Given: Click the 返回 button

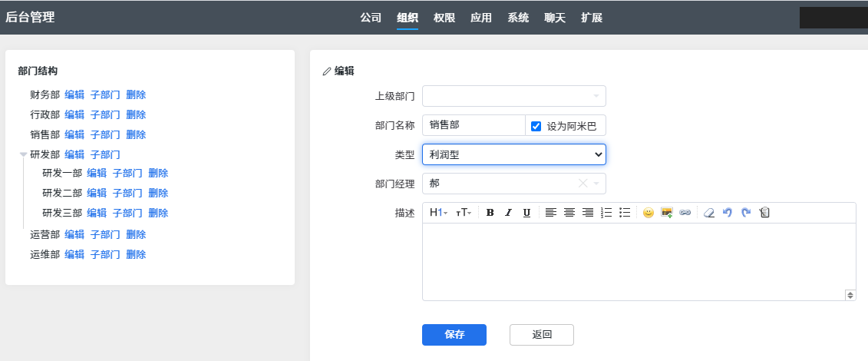Looking at the screenshot, I should 542,335.
